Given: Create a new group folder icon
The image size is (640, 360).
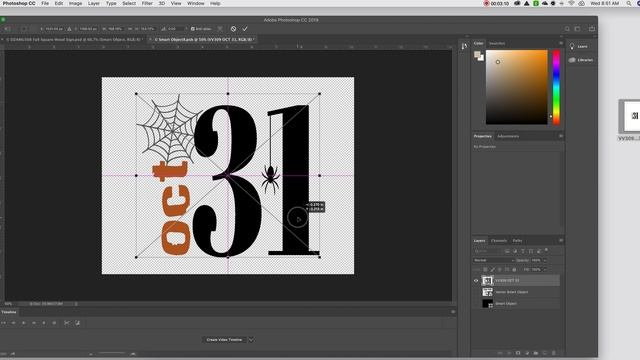Looking at the screenshot, I should [536, 353].
